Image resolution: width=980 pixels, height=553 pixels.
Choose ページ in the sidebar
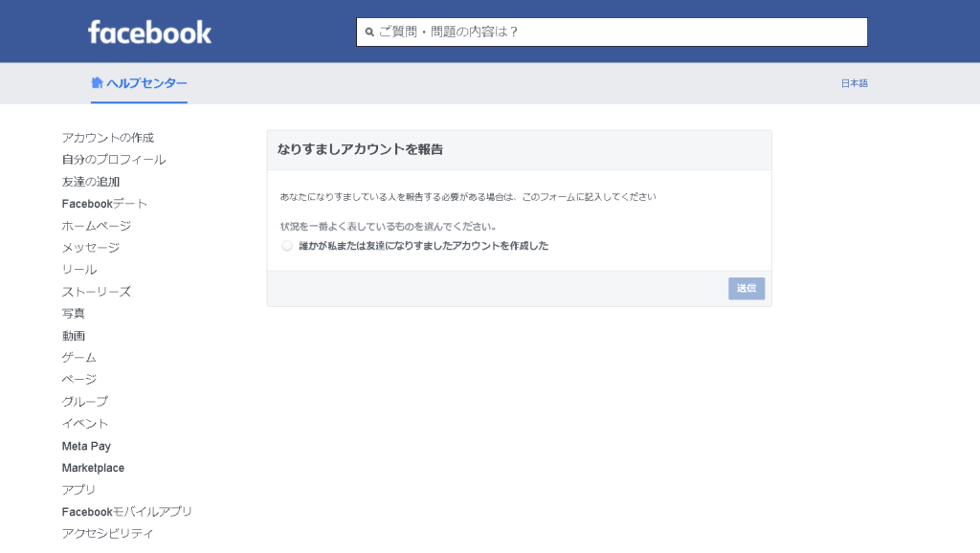[78, 379]
